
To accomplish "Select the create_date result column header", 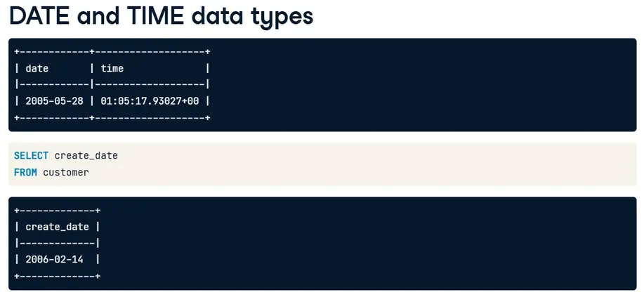I will coord(57,227).
